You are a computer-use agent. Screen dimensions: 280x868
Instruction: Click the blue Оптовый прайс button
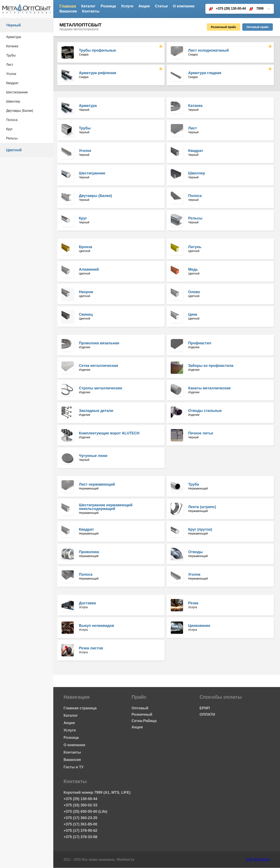pos(257,27)
